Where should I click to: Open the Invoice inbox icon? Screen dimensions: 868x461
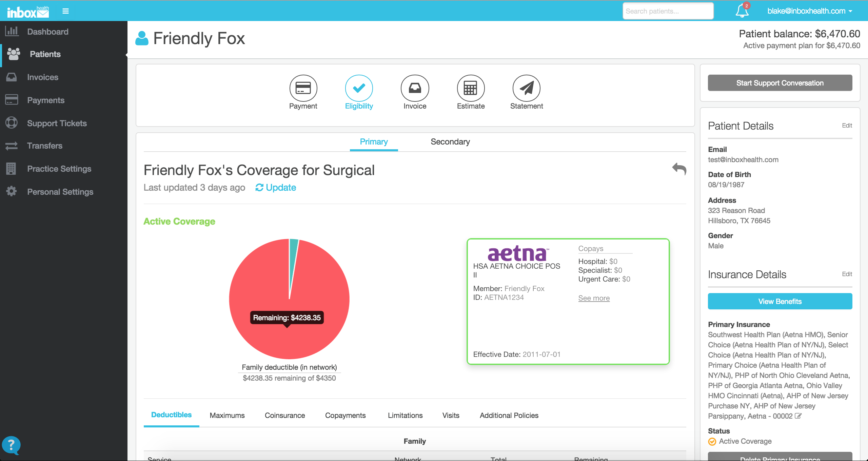coord(414,89)
